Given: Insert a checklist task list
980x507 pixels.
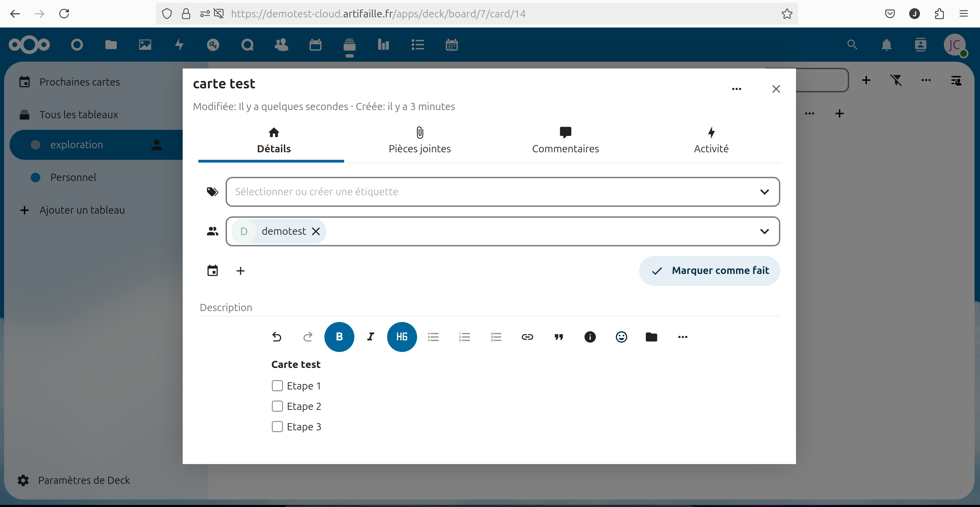Looking at the screenshot, I should pyautogui.click(x=496, y=337).
